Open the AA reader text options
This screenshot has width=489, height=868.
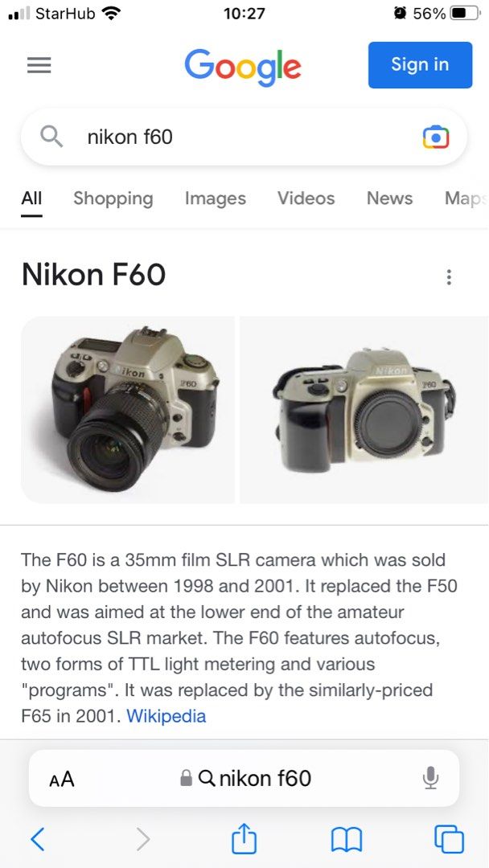click(x=61, y=780)
